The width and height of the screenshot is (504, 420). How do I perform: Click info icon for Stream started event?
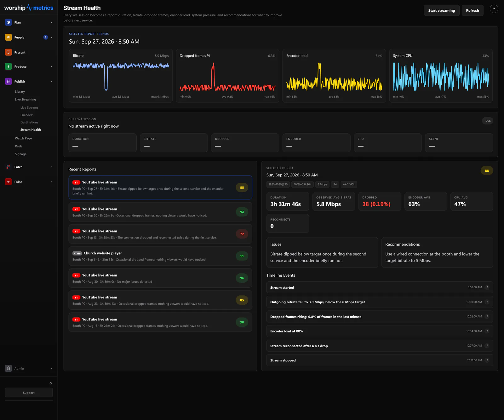point(487,287)
